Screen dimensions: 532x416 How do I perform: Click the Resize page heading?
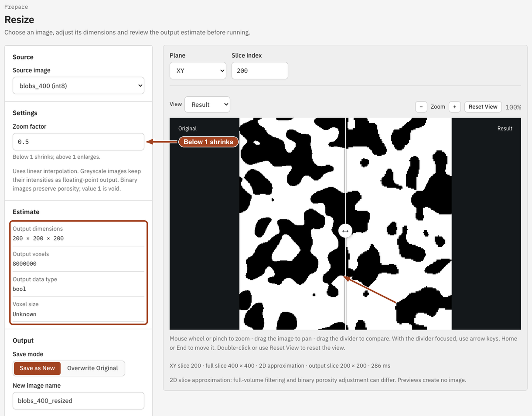[19, 20]
